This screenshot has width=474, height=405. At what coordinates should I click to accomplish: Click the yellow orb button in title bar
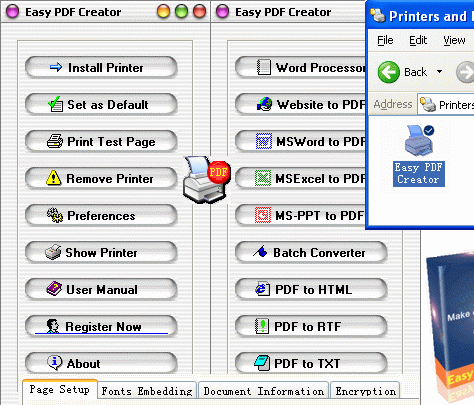164,11
